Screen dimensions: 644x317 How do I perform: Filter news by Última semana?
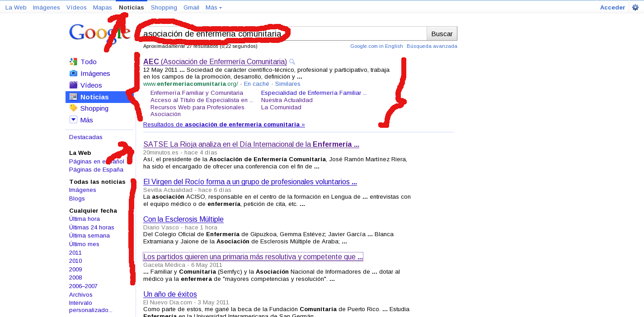pos(89,236)
